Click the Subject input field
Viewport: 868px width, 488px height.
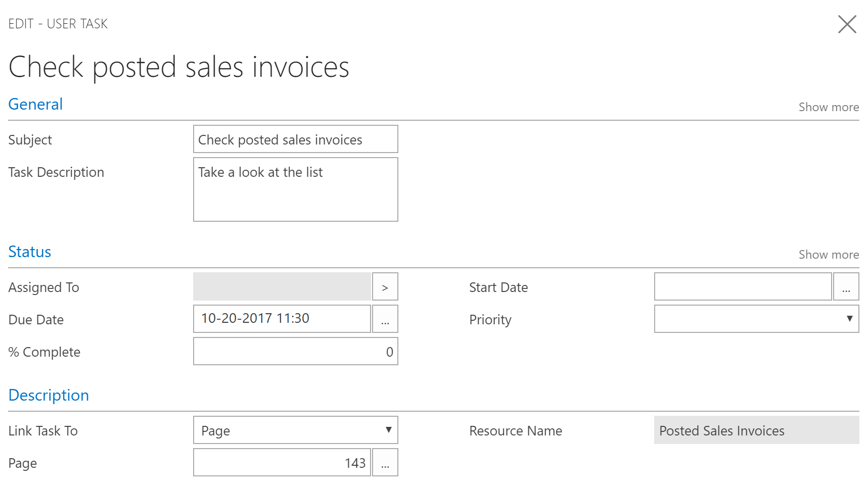pos(295,139)
